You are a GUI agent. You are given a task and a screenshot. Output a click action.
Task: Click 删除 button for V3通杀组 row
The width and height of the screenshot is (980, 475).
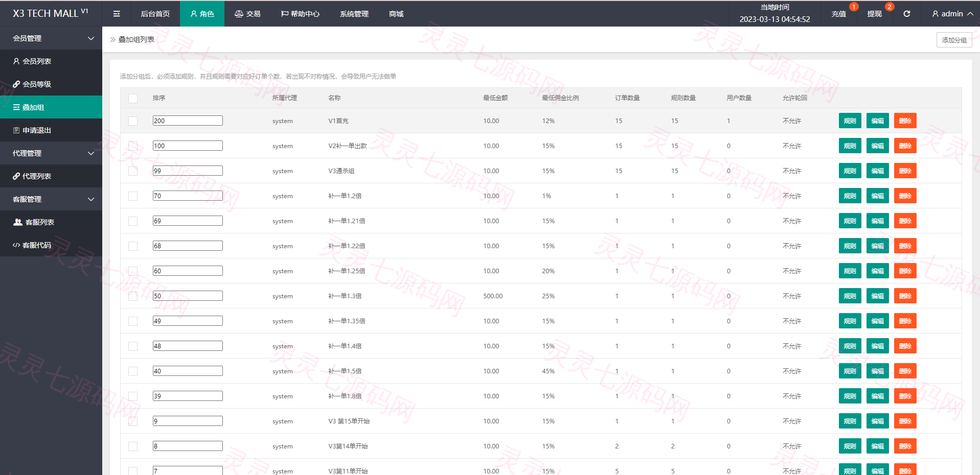tap(905, 171)
